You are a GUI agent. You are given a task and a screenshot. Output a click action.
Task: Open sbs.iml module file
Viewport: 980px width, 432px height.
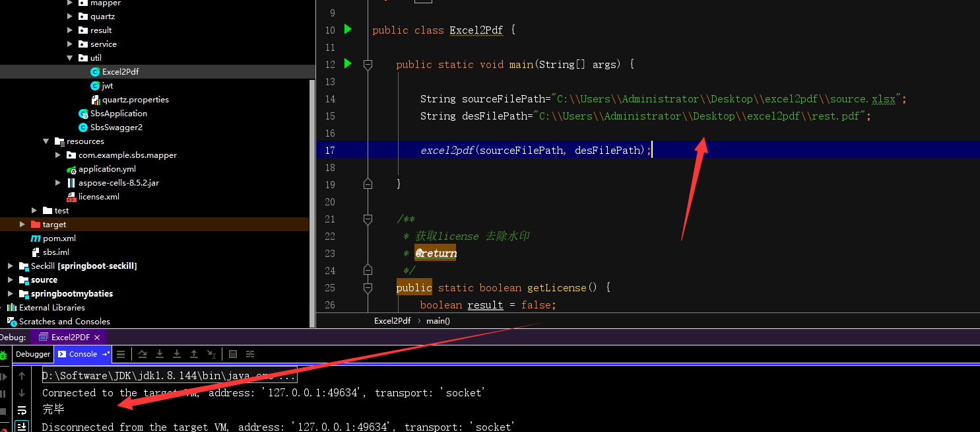pos(55,252)
